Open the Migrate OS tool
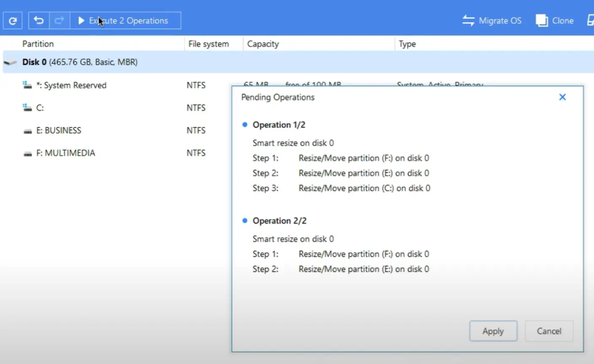Image resolution: width=594 pixels, height=364 pixels. (x=491, y=20)
